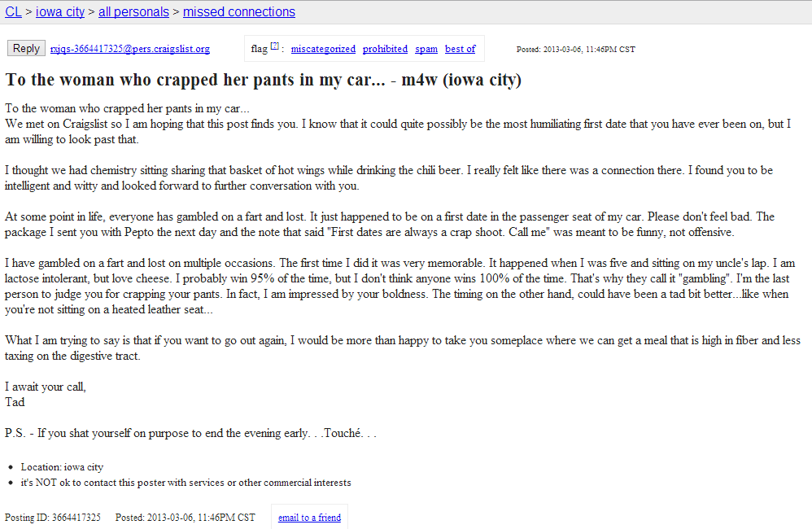
Task: Click the Posting ID number at the bottom
Action: point(76,518)
